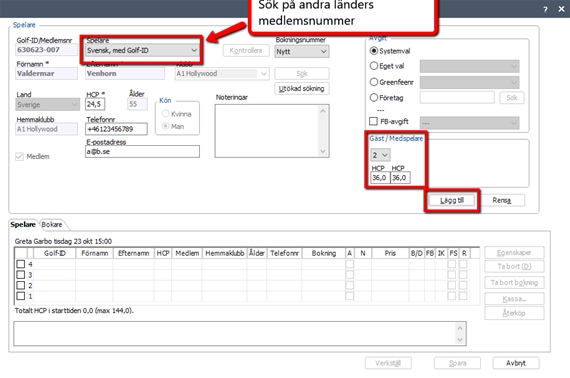The height and width of the screenshot is (378, 570).
Task: Toggle the Medlem checkbox
Action: 19,157
